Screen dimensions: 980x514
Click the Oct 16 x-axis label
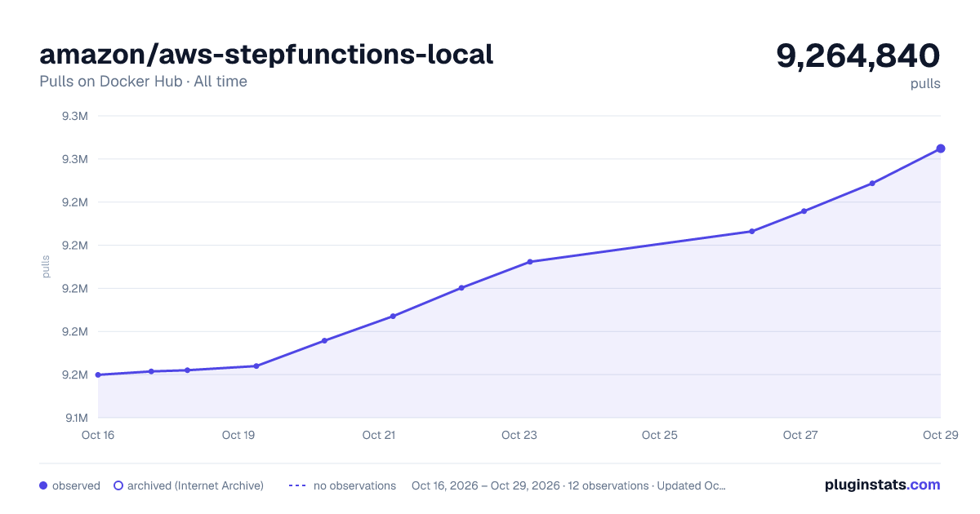pyautogui.click(x=98, y=435)
